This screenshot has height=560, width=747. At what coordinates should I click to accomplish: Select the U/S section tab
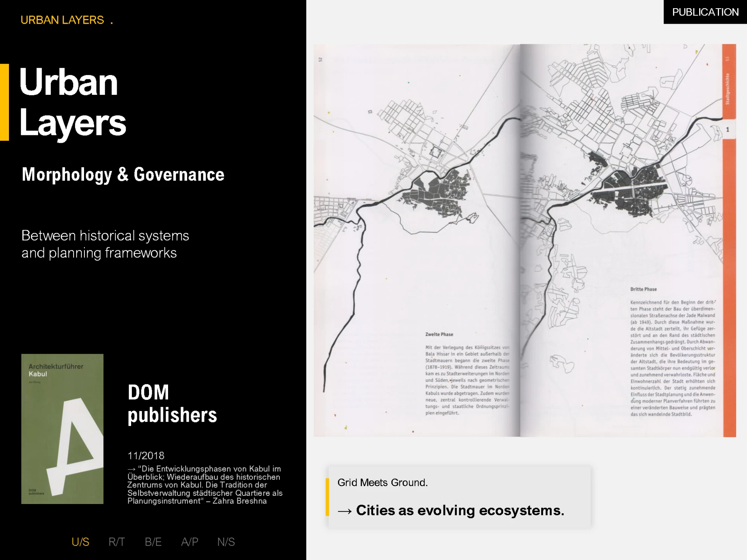tap(81, 542)
